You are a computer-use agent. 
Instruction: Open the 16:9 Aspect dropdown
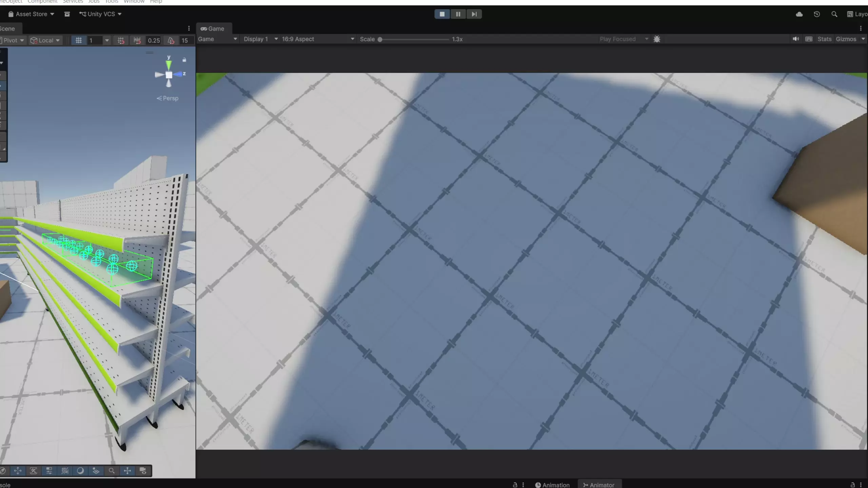[x=318, y=39]
